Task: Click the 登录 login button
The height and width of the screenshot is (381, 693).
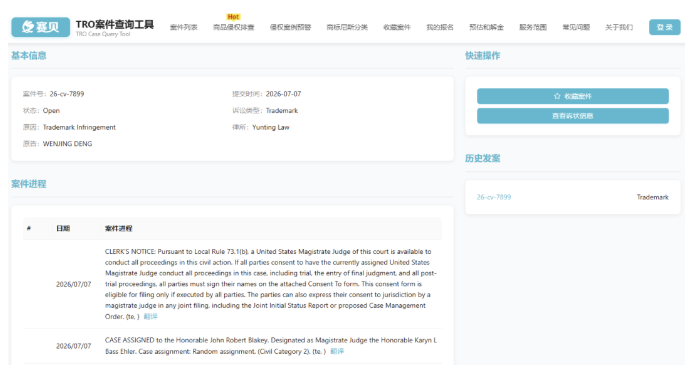Action: 664,27
